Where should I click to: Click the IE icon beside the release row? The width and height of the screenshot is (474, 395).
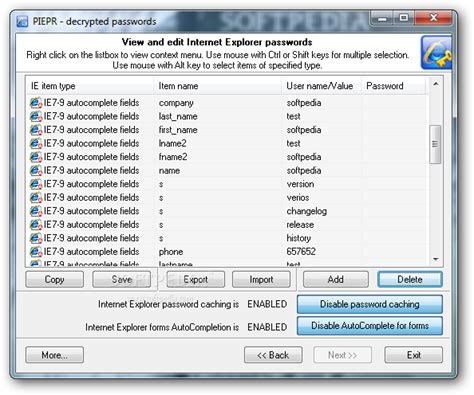pyautogui.click(x=36, y=225)
